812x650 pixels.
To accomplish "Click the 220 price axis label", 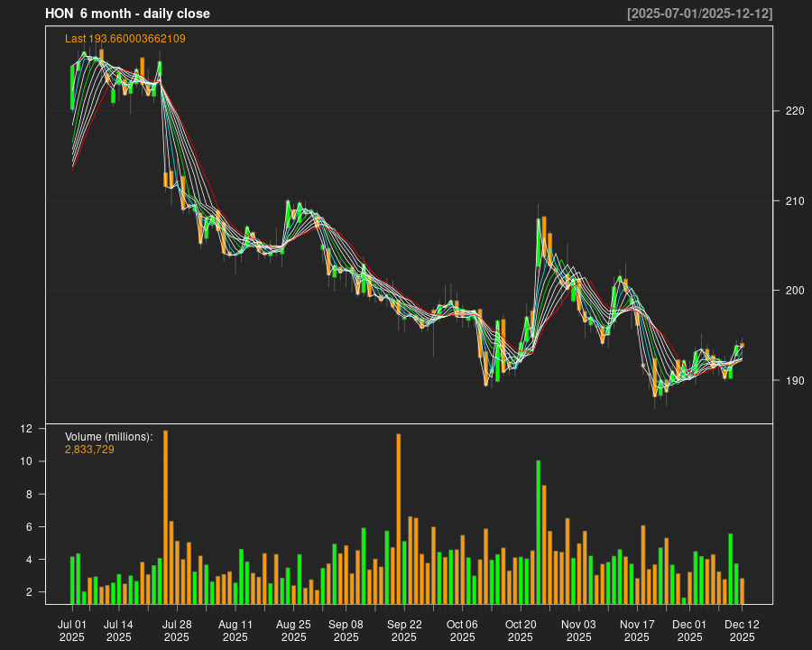I will [x=794, y=111].
